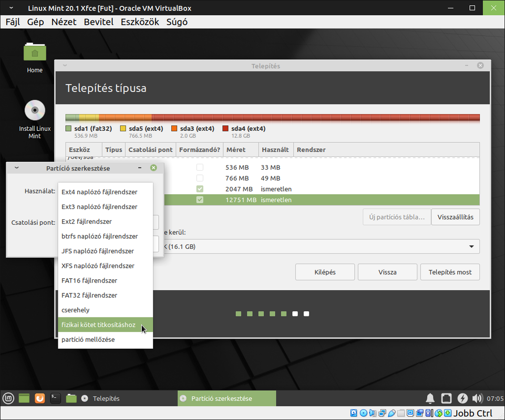This screenshot has height=420, width=505.
Task: Select JFS naplózó fájlrendszer
Action: click(105, 251)
